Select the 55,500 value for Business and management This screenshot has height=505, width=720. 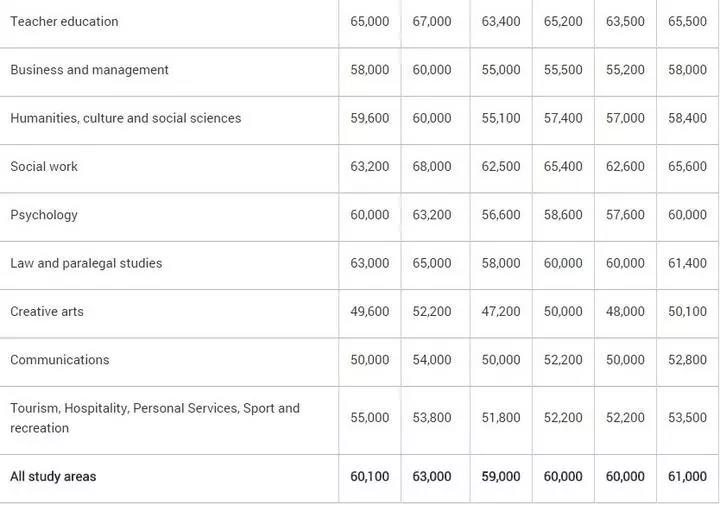click(x=563, y=70)
